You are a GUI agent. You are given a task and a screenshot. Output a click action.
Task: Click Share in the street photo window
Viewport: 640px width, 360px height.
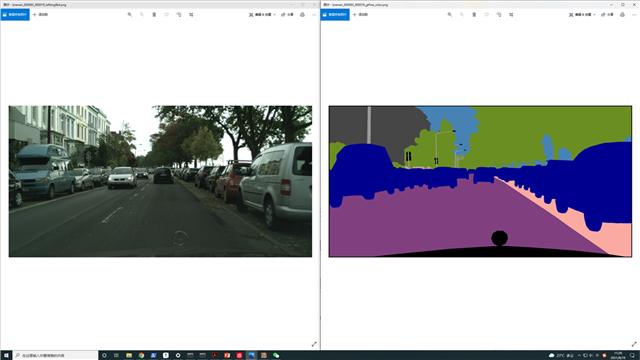(x=287, y=15)
